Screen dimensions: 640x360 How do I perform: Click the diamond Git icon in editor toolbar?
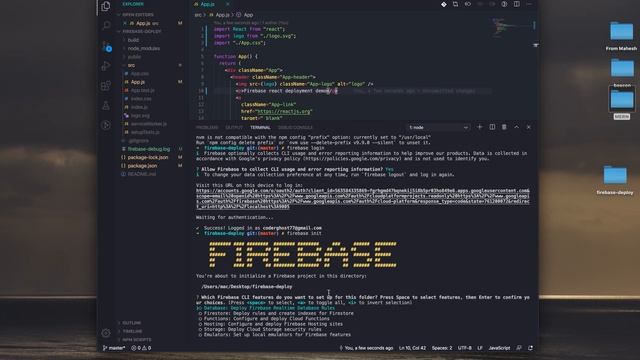coord(444,4)
